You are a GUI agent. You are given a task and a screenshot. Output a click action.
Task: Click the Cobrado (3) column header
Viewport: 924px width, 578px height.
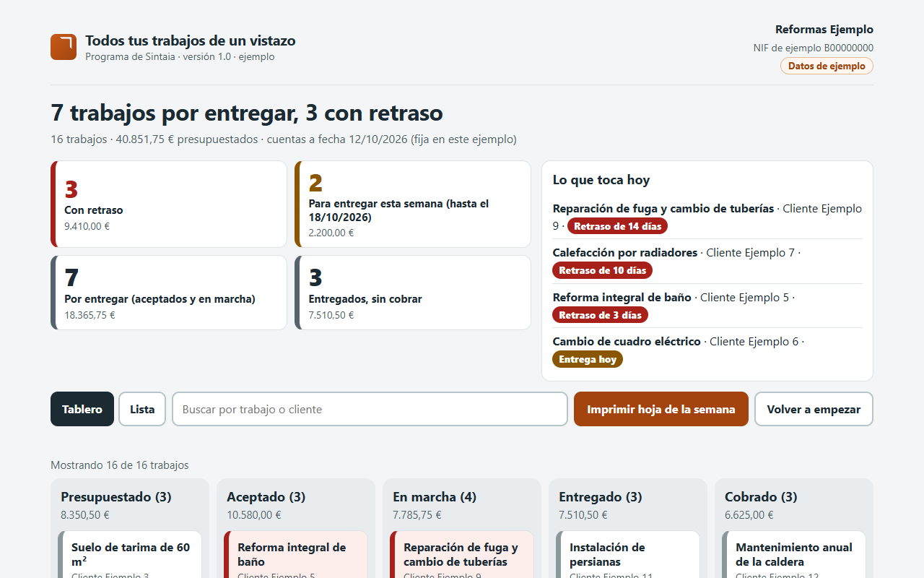pos(762,497)
